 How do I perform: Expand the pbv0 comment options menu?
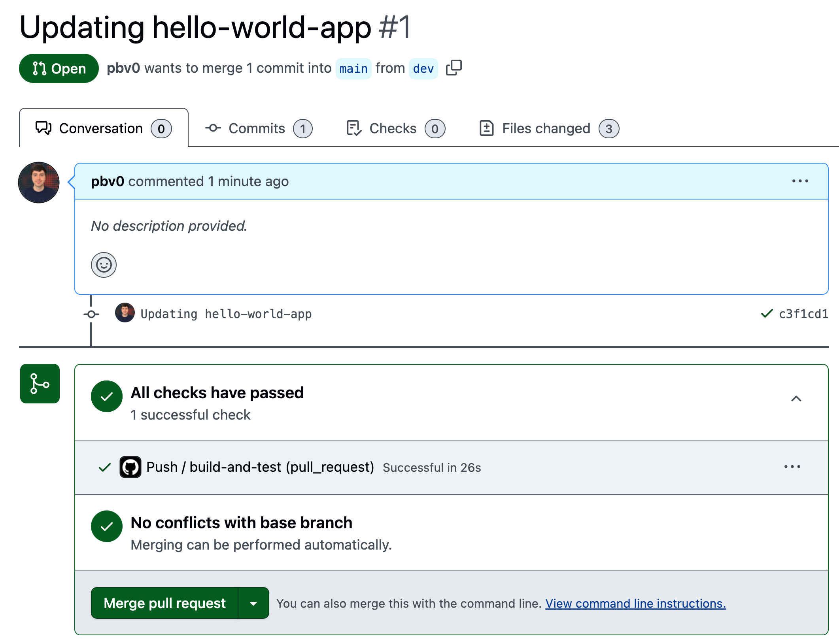(800, 181)
